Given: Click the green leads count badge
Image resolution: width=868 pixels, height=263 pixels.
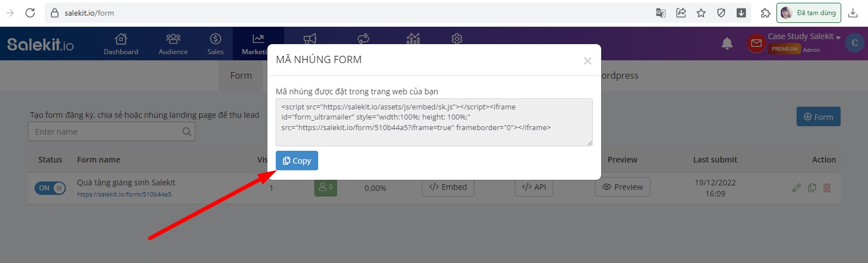Looking at the screenshot, I should pos(326,187).
